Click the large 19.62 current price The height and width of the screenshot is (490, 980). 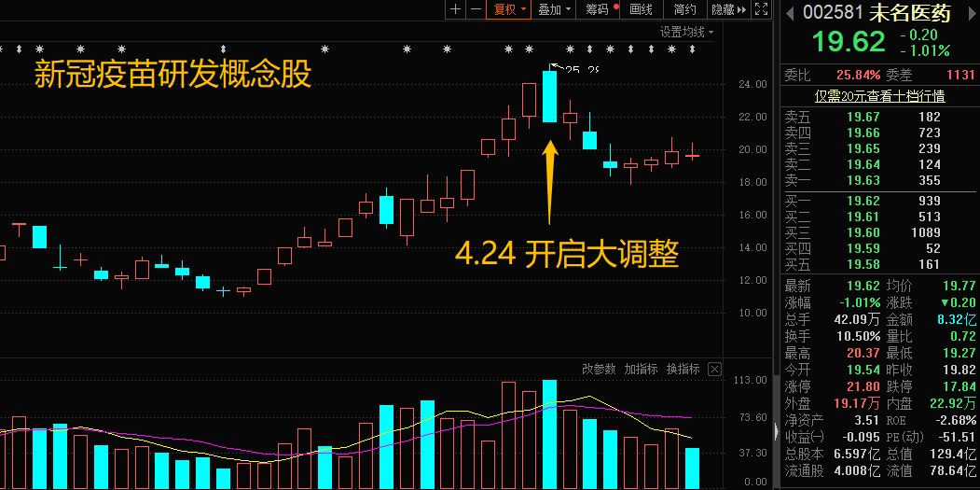coord(849,41)
